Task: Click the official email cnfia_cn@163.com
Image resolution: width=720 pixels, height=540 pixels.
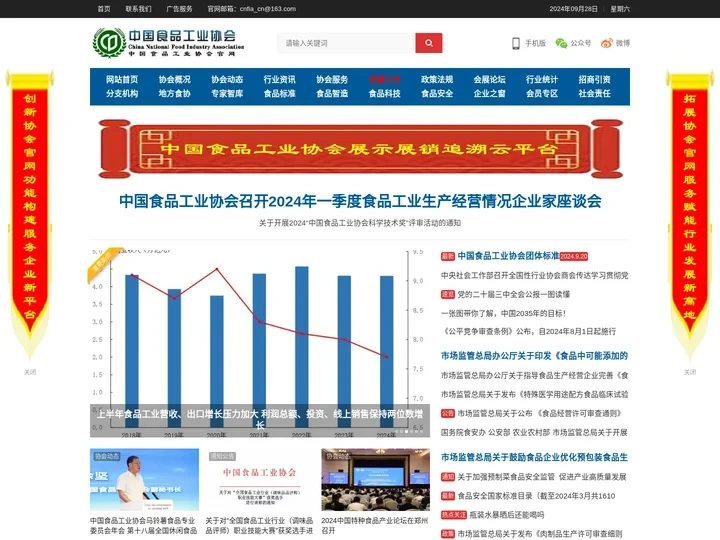Action: click(x=268, y=9)
